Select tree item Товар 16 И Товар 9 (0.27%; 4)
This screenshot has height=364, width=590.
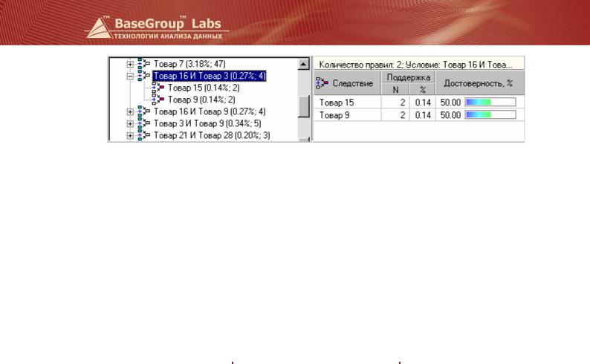coord(210,111)
